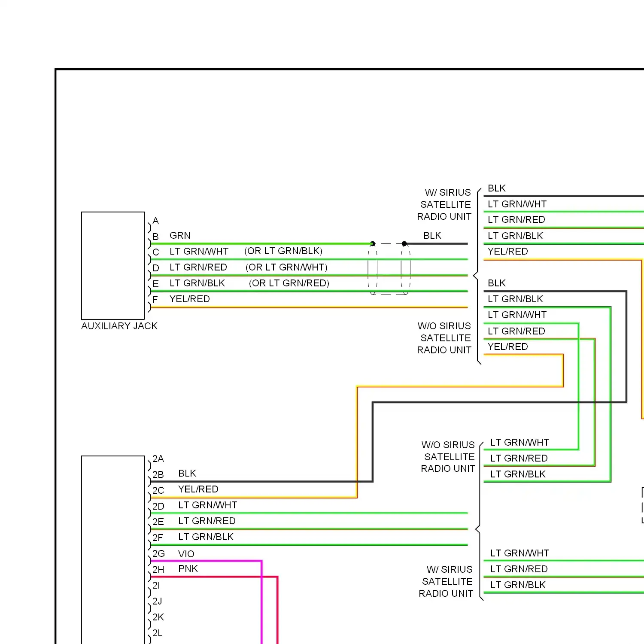
Task: Select pin 2H label
Action: click(x=158, y=570)
